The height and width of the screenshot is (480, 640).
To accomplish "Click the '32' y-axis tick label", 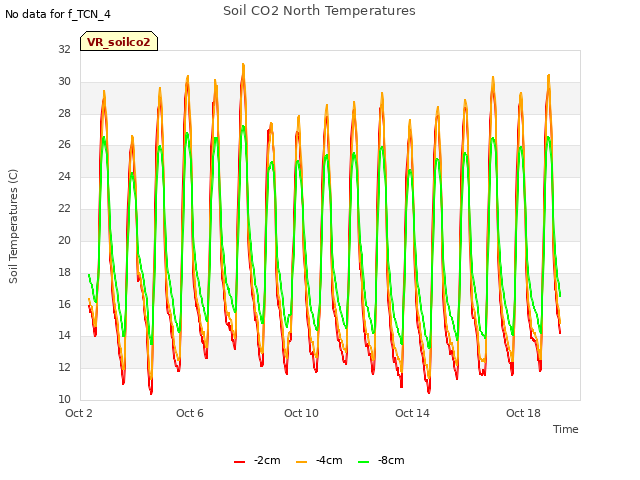I will 64,49.
